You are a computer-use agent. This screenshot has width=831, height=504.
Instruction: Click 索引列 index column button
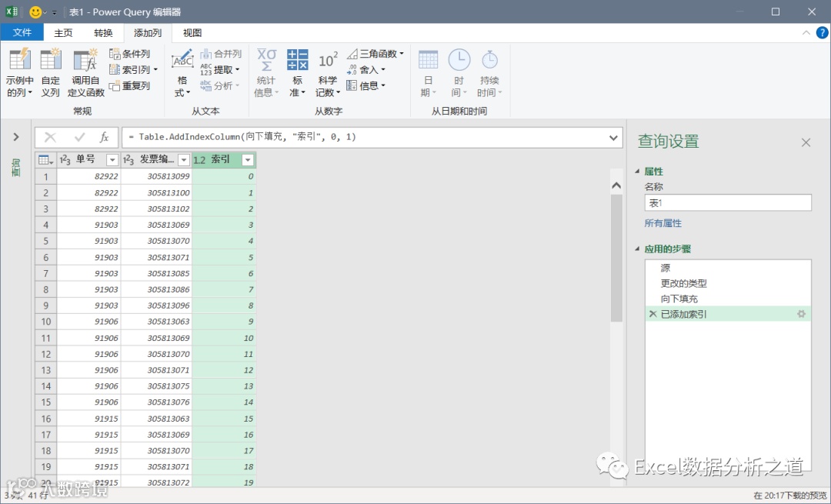point(133,69)
